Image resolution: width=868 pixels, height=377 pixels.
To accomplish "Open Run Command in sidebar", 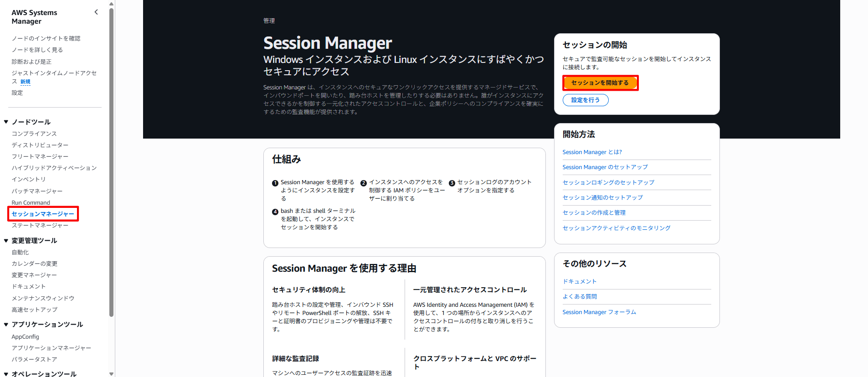I will point(31,202).
